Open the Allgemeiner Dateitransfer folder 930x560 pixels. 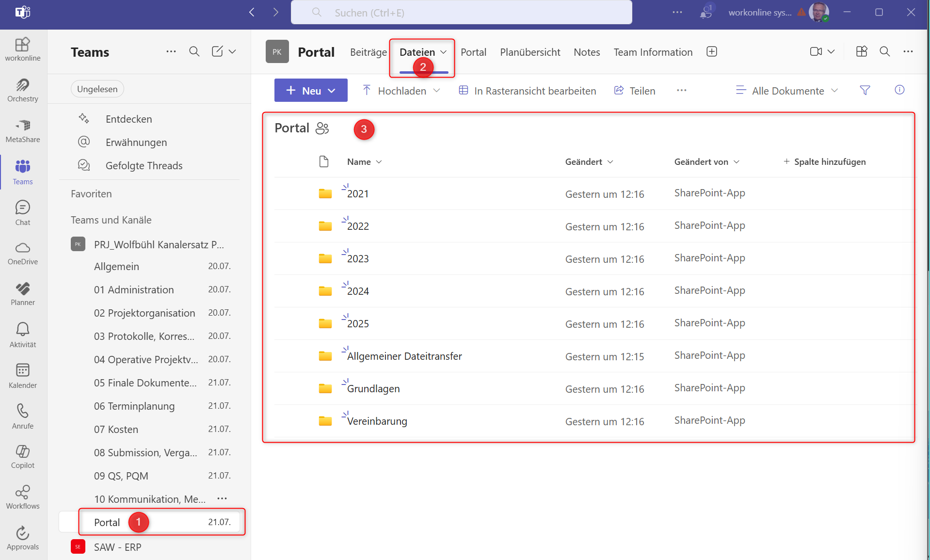pyautogui.click(x=404, y=356)
